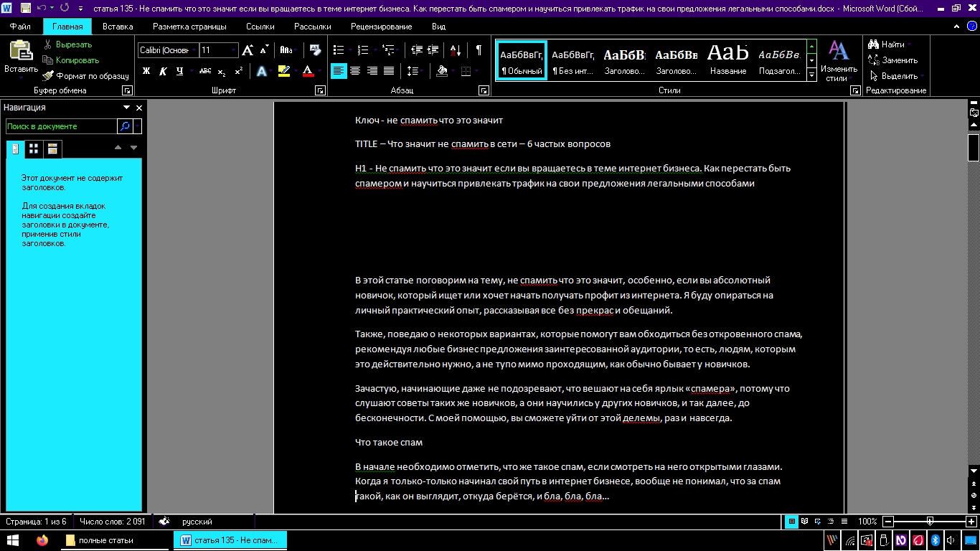980x551 pixels.
Task: Decrease paragraph indent
Action: [417, 50]
